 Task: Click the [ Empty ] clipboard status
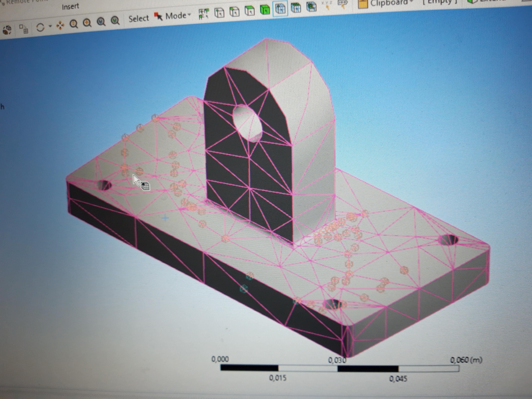[440, 2]
